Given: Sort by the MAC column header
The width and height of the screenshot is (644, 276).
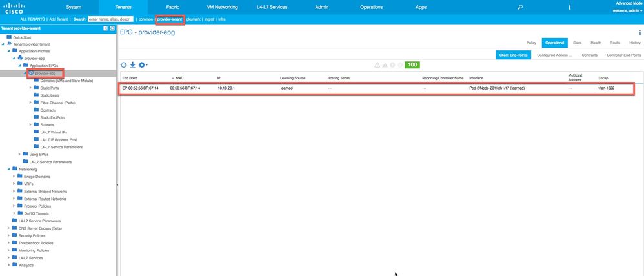Looking at the screenshot, I should [179, 77].
